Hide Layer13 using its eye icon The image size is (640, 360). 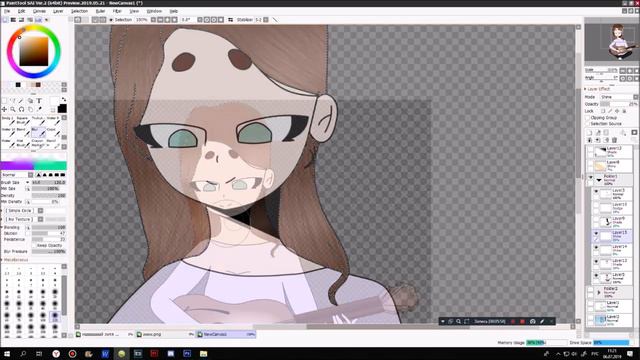[x=596, y=262]
